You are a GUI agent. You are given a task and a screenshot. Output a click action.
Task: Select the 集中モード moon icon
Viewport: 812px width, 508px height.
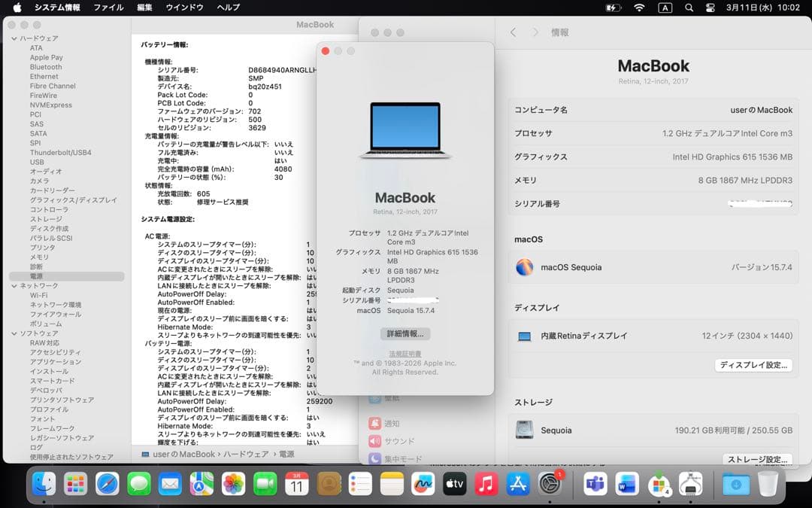tap(374, 458)
